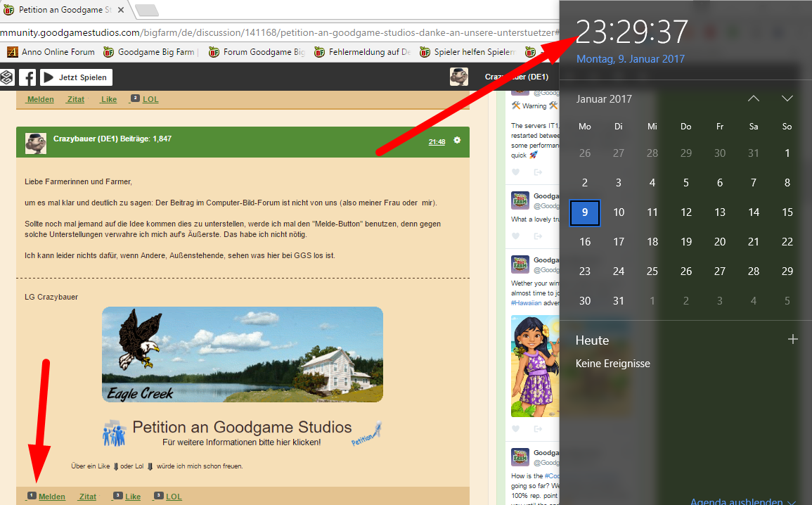
Task: Click the 23:29:37 clock display
Action: pos(631,32)
